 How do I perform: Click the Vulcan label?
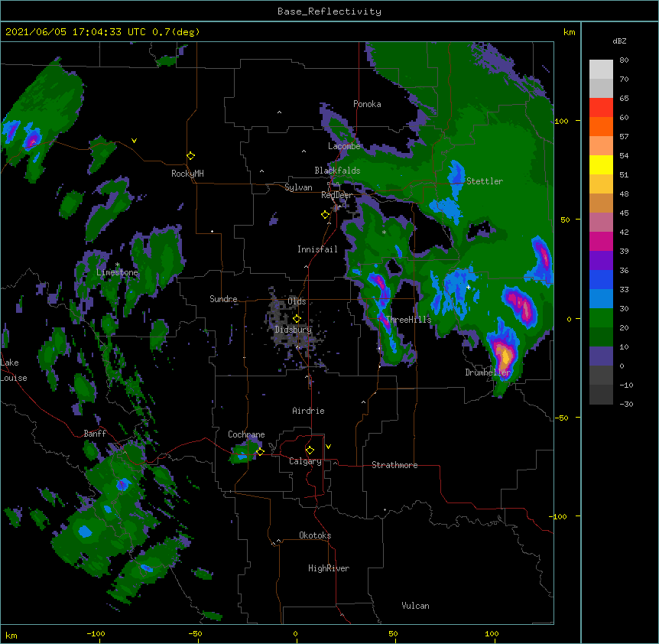click(x=415, y=606)
